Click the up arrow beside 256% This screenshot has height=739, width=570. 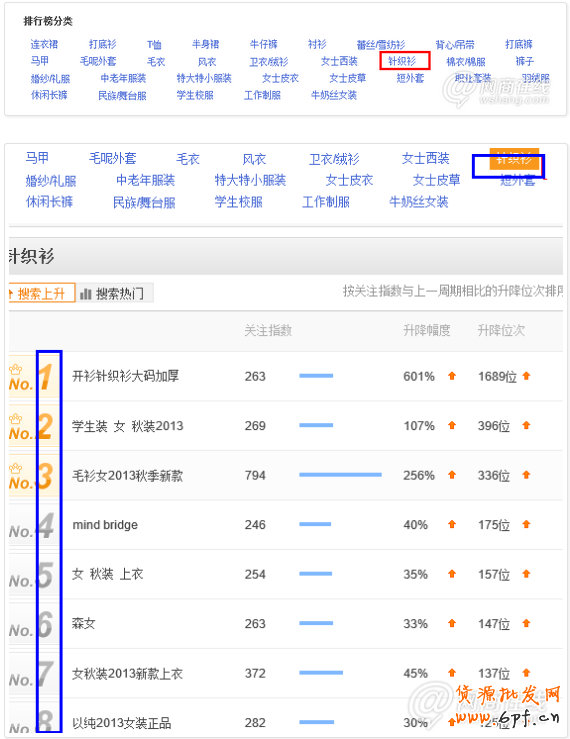[452, 475]
